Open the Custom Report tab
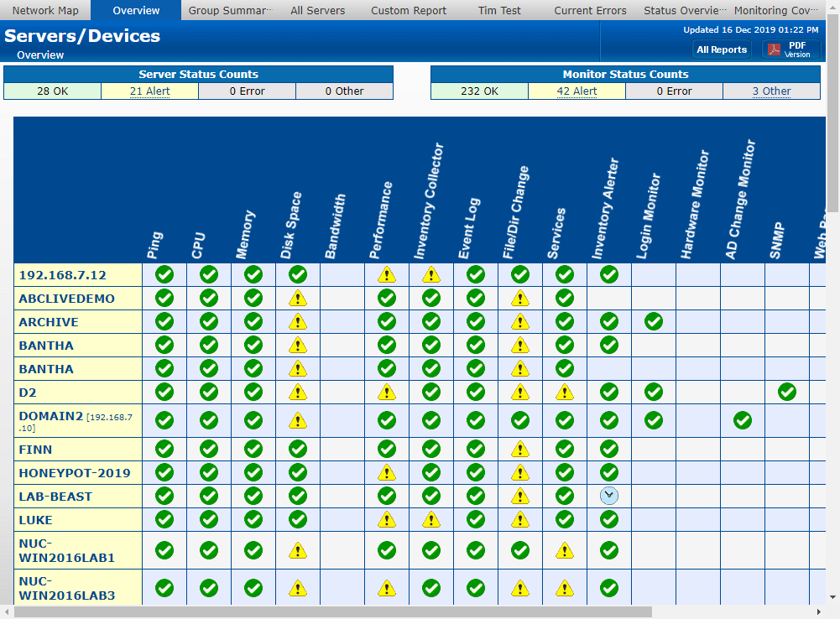This screenshot has width=840, height=619. pos(409,10)
